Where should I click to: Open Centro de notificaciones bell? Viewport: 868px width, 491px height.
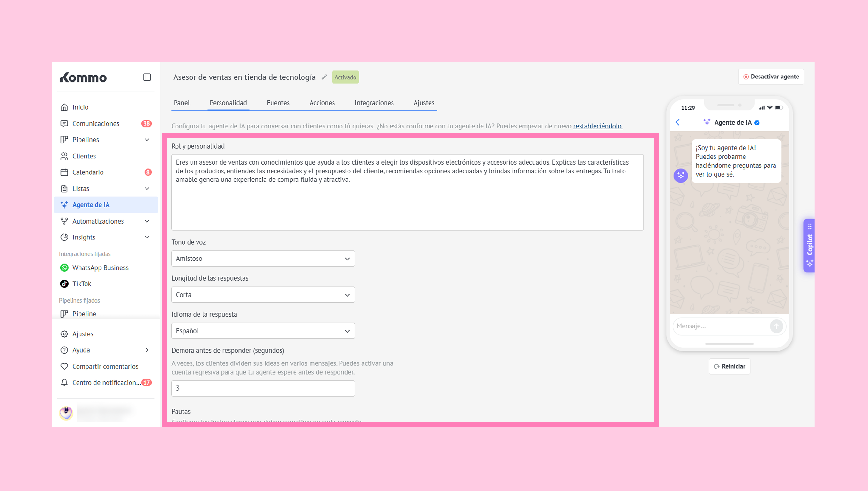tap(64, 383)
